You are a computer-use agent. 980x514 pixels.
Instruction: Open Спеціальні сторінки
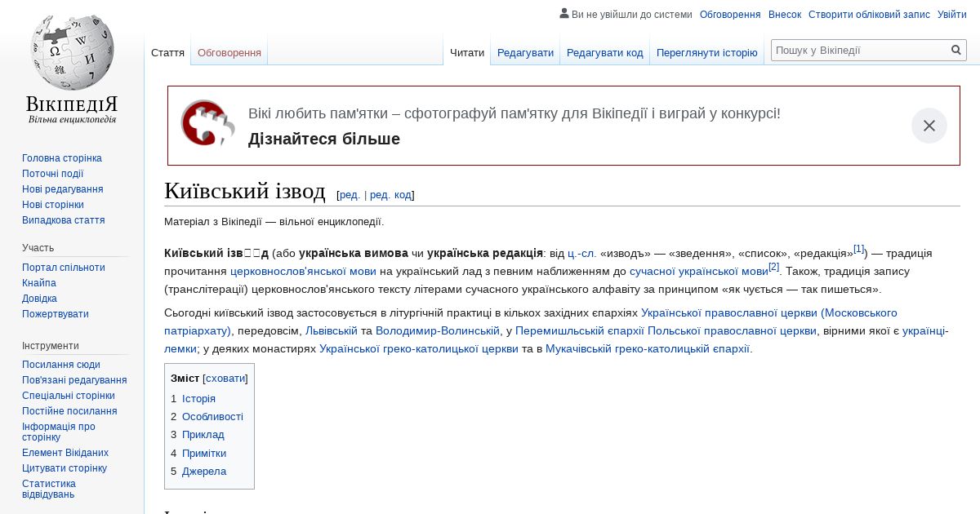(69, 396)
